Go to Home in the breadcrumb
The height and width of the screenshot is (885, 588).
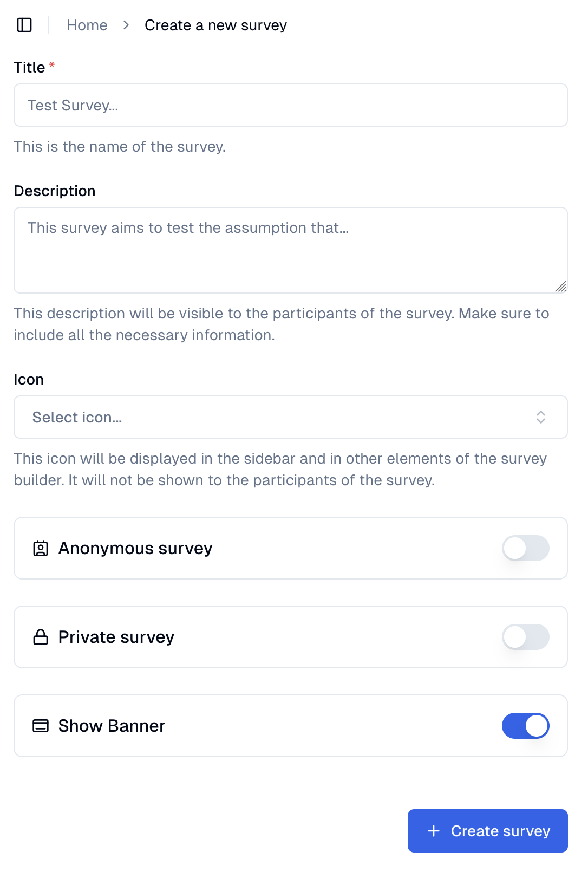(87, 25)
